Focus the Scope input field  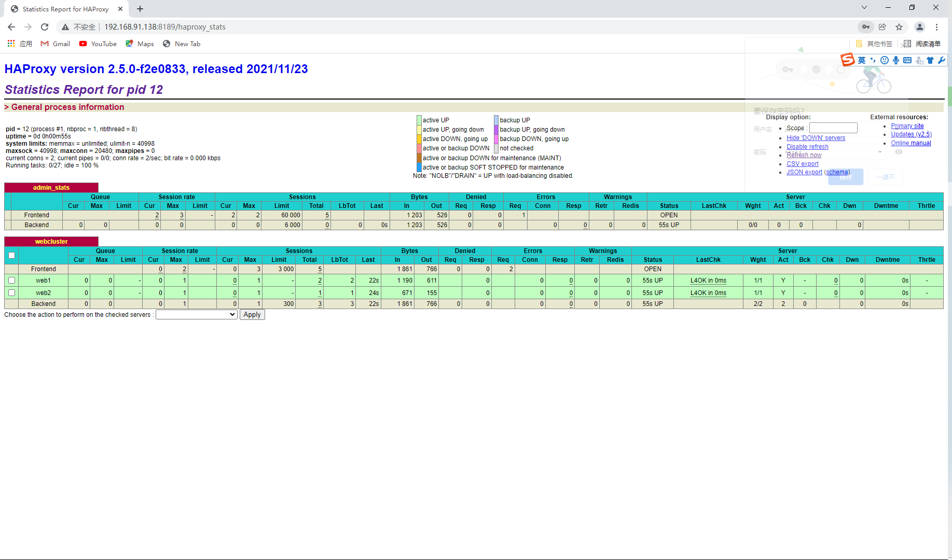click(x=833, y=128)
